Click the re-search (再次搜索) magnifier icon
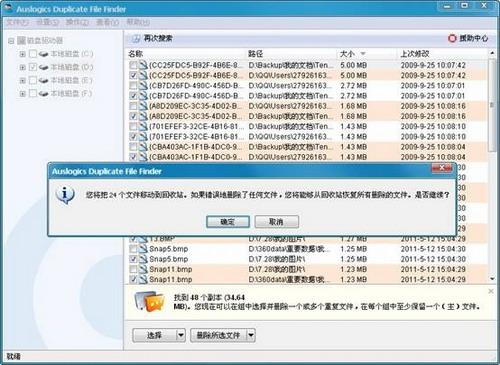This screenshot has height=365, width=500. pyautogui.click(x=135, y=39)
